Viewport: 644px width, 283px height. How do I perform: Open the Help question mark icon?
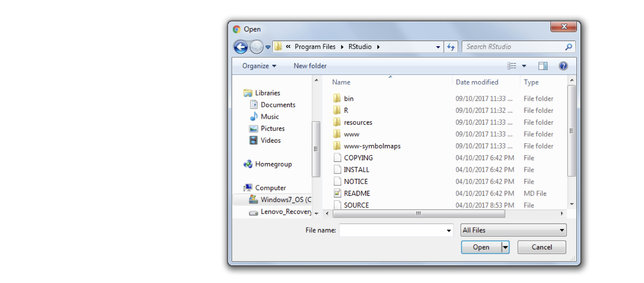click(x=563, y=66)
